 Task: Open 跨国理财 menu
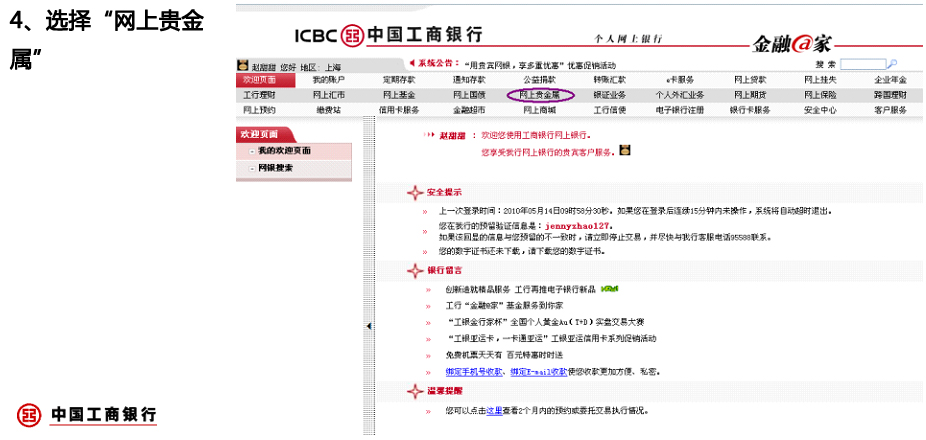[x=890, y=94]
